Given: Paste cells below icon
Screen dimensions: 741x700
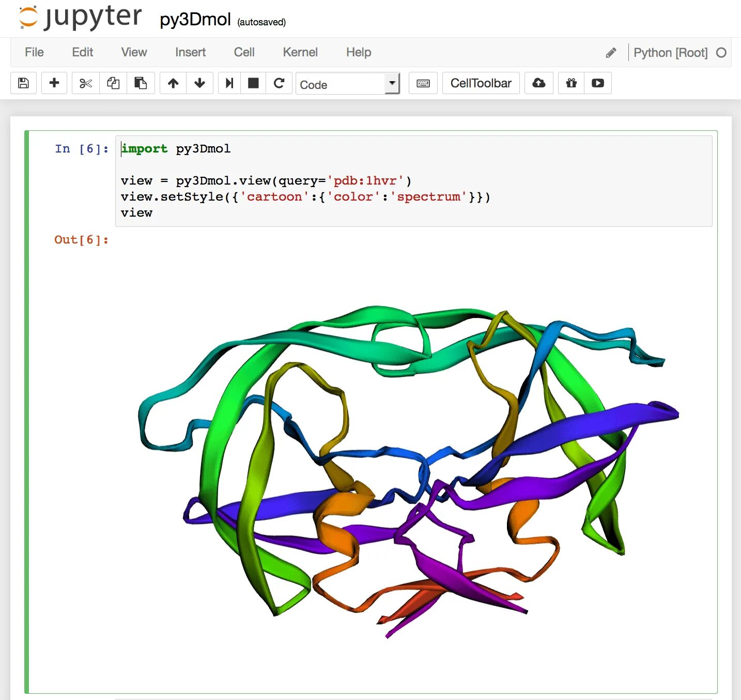Looking at the screenshot, I should coord(141,83).
